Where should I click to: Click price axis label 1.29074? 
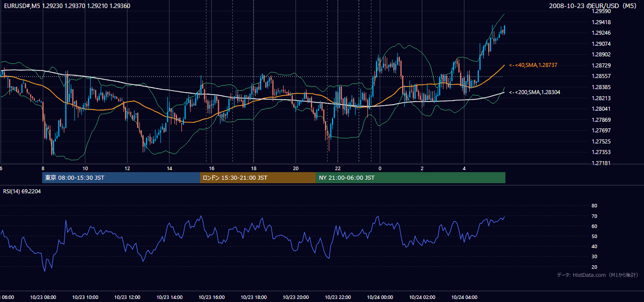tap(601, 44)
